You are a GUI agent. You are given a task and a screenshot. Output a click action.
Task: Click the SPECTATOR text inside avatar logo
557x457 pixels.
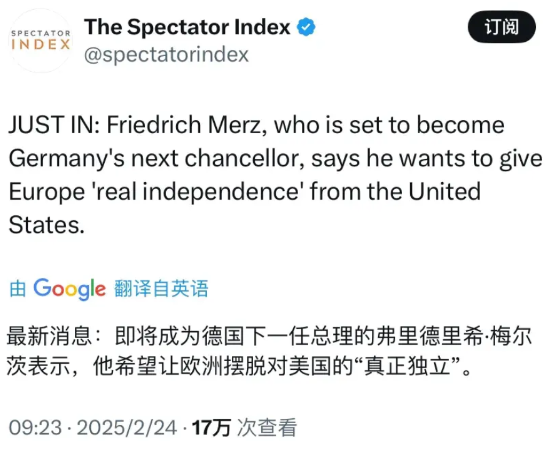coord(41,33)
